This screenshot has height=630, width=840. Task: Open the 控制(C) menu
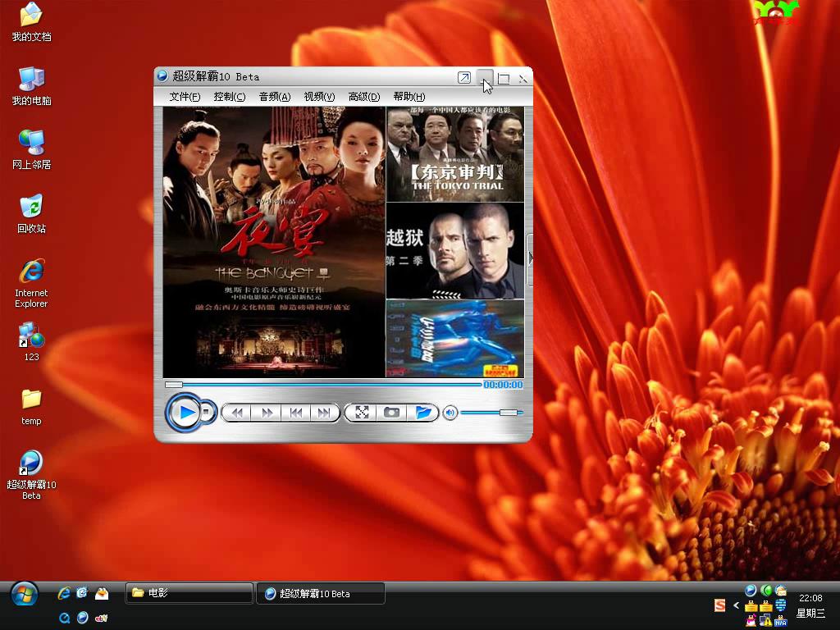[x=230, y=97]
